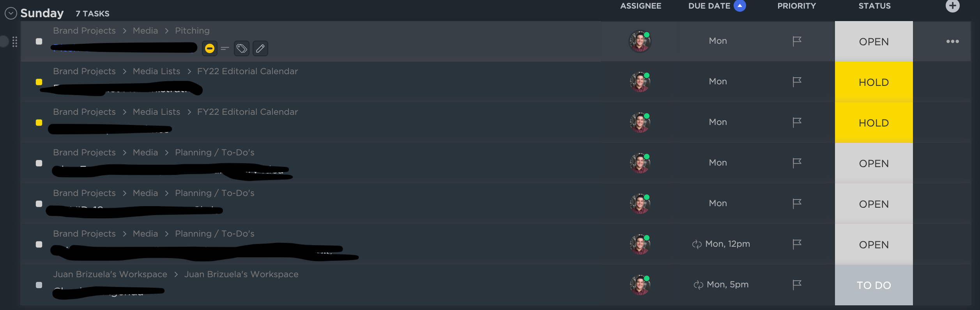980x310 pixels.
Task: Toggle status square of Juan Brizuela's Workspace task
Action: [x=39, y=285]
